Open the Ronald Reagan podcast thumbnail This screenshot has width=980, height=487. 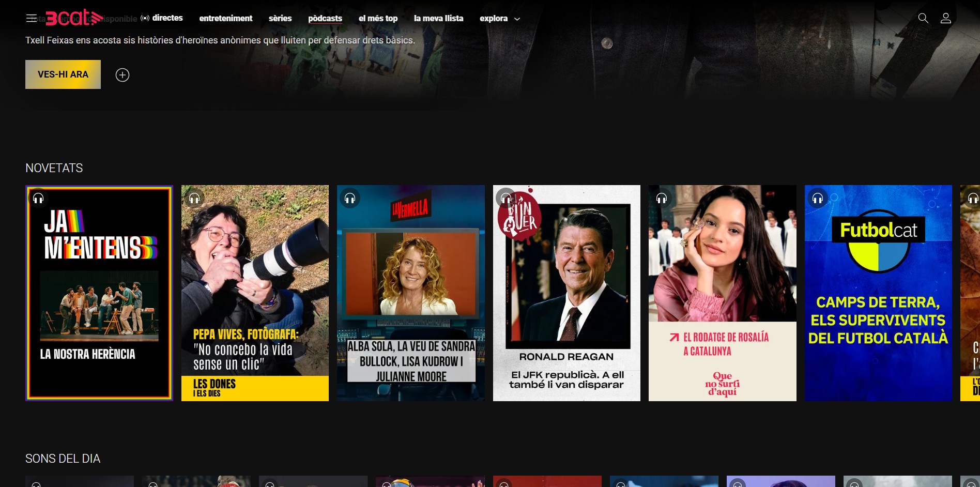[566, 293]
